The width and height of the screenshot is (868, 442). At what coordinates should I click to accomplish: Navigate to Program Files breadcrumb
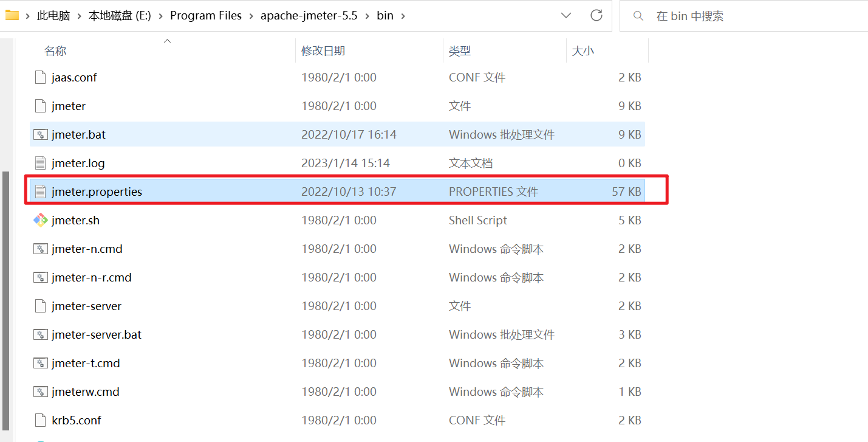(206, 16)
